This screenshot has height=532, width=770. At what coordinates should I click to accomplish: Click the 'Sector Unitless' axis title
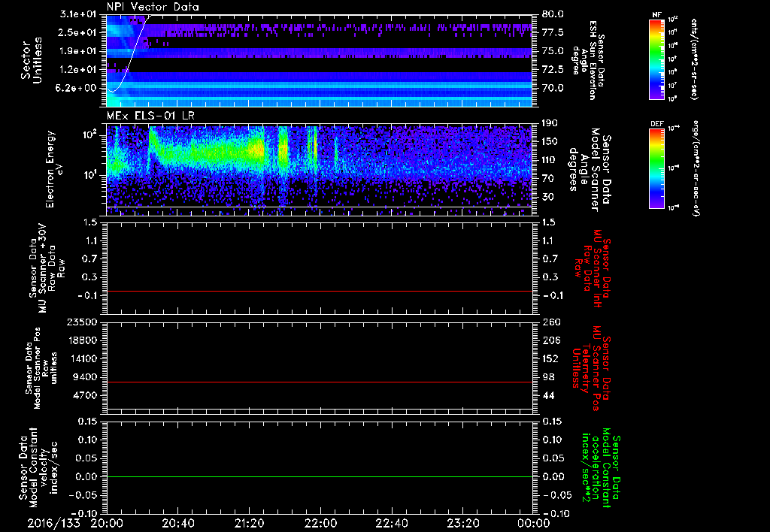tap(32, 60)
